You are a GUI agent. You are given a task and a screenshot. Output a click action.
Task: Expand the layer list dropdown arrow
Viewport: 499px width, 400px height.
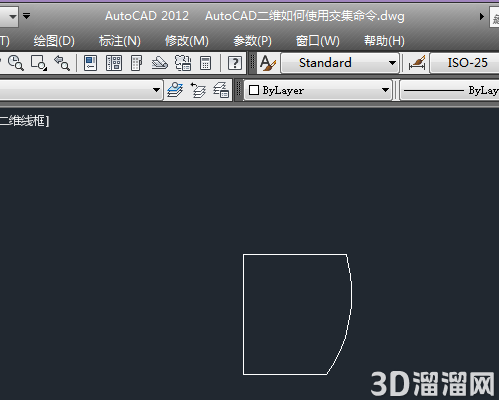[156, 90]
